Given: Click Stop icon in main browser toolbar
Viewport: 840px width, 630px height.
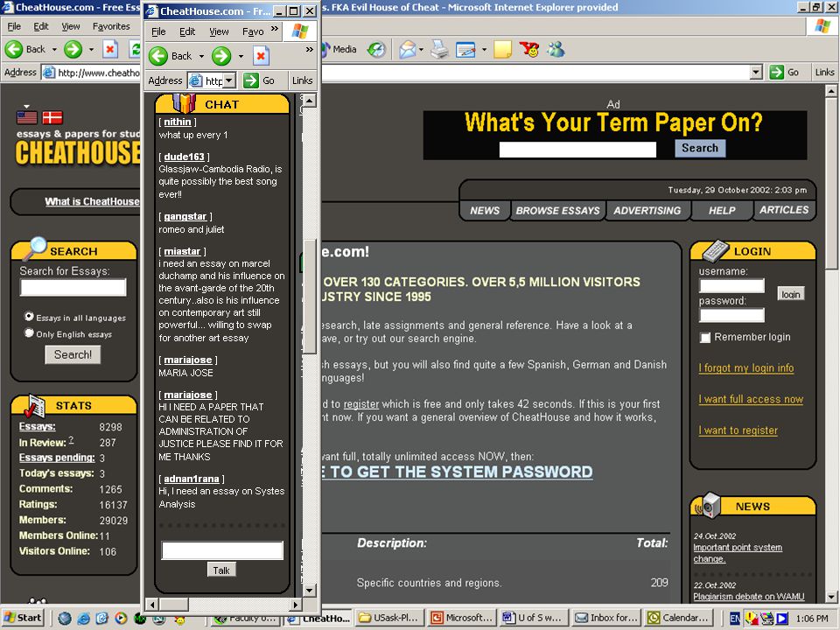Looking at the screenshot, I should (x=110, y=49).
